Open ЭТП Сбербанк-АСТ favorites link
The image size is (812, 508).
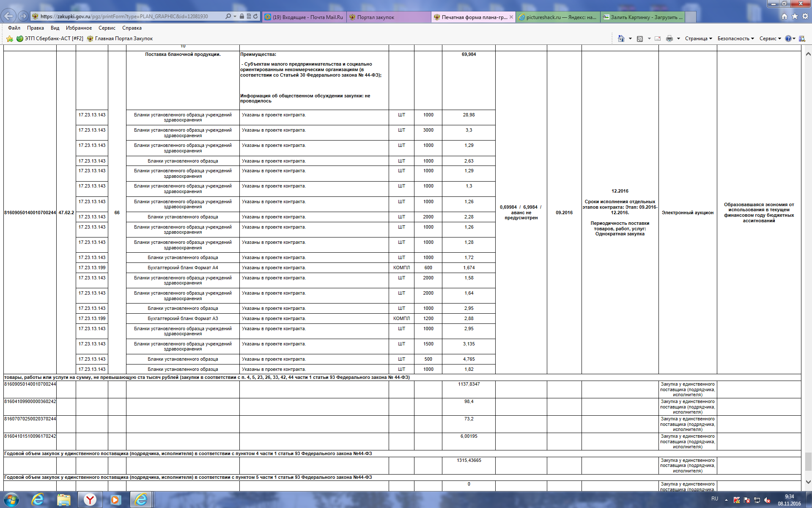[50, 39]
